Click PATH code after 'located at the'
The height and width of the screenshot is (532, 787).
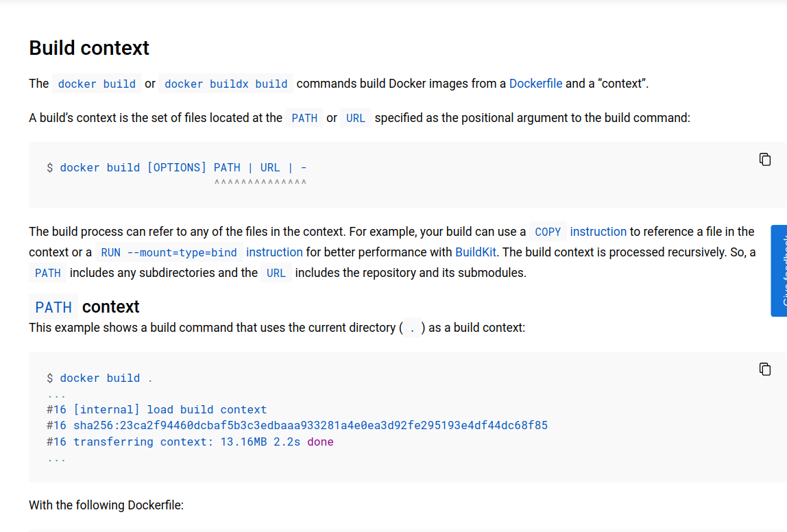(304, 118)
